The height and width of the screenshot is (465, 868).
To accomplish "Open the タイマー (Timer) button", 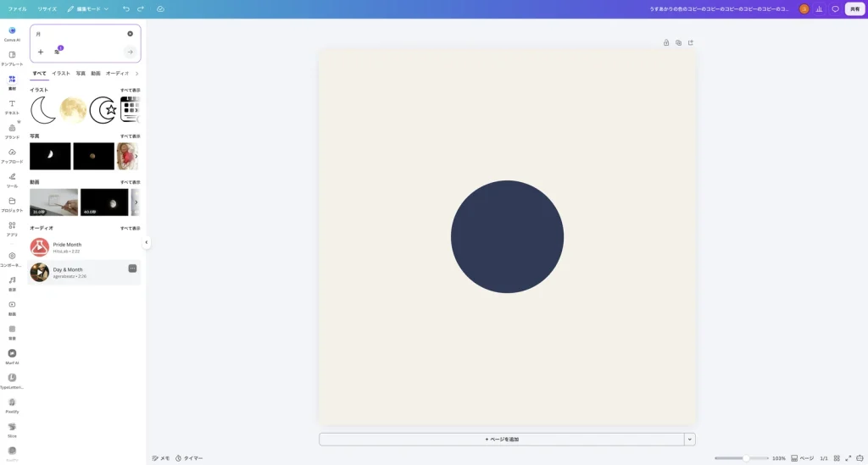I will [x=189, y=458].
